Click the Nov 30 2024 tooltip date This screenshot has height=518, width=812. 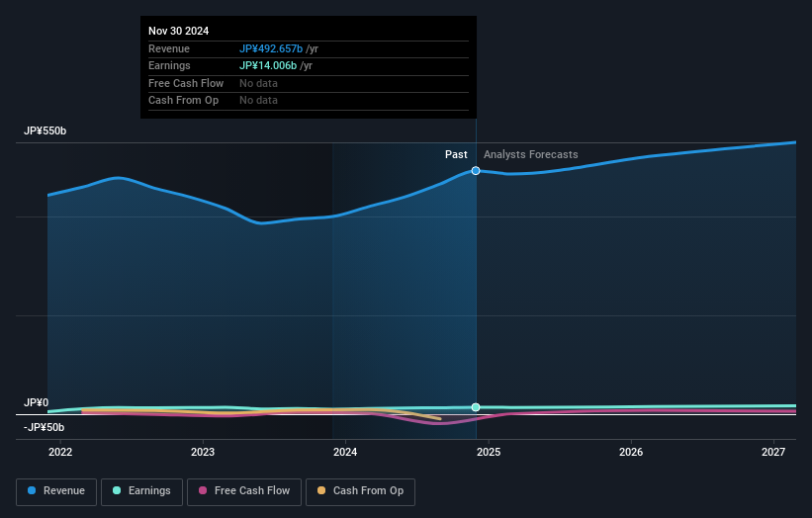coord(179,31)
